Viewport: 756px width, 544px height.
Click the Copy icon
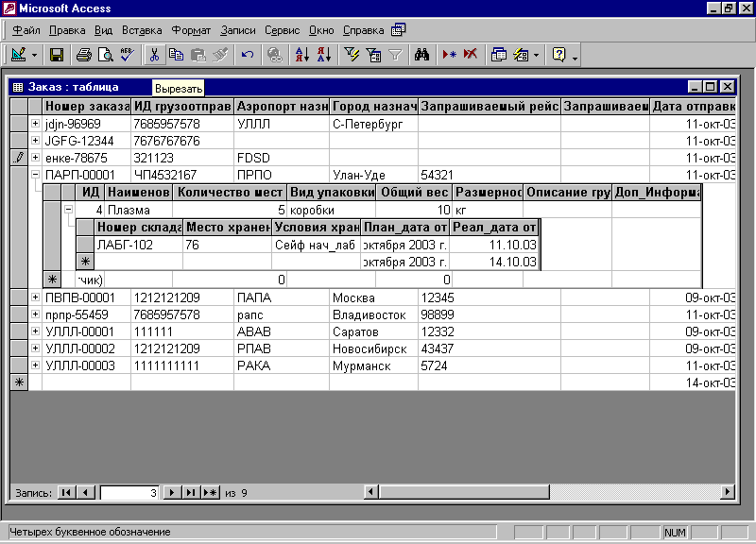point(176,55)
